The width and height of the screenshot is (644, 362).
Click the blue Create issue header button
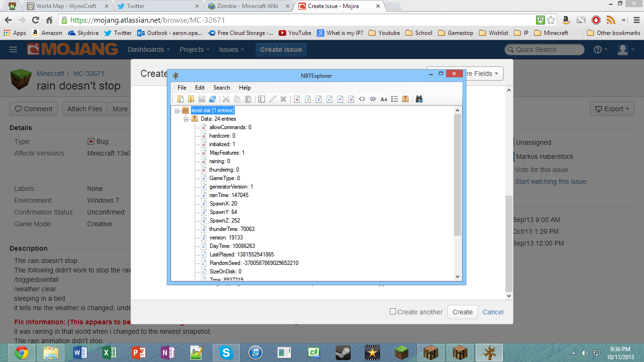(281, 49)
